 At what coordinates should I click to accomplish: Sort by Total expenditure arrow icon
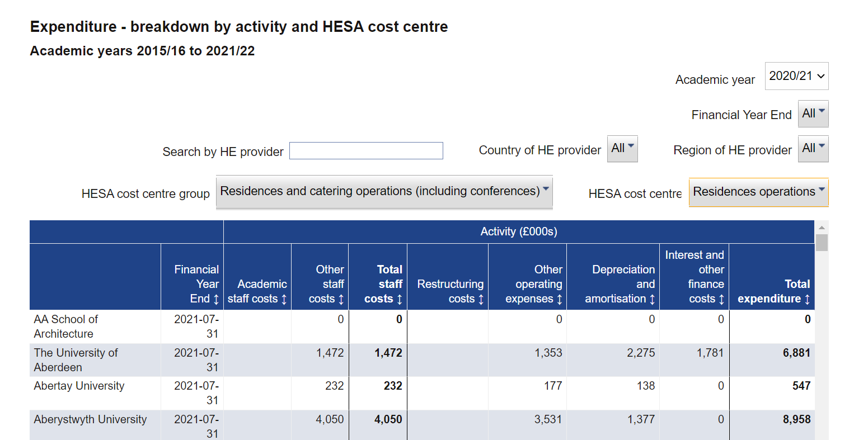807,299
